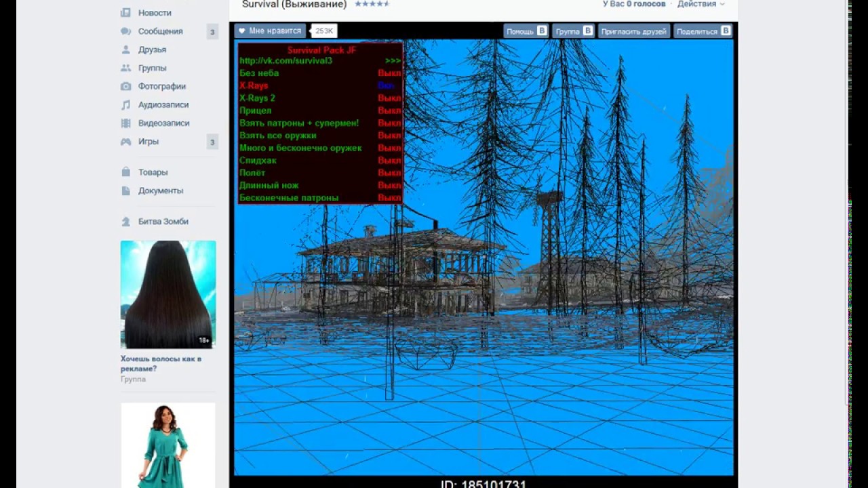Screen dimensions: 868x488
Task: Toggle Полёт cheat Выкл state
Action: (x=389, y=173)
